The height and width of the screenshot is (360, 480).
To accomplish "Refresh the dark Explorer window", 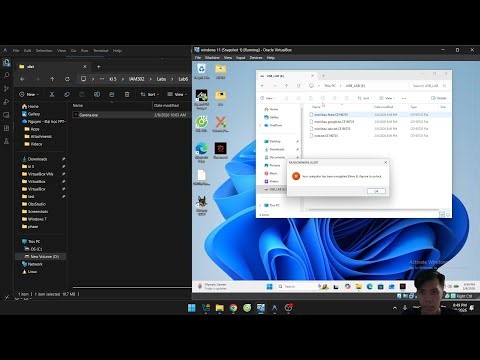I will (67, 79).
